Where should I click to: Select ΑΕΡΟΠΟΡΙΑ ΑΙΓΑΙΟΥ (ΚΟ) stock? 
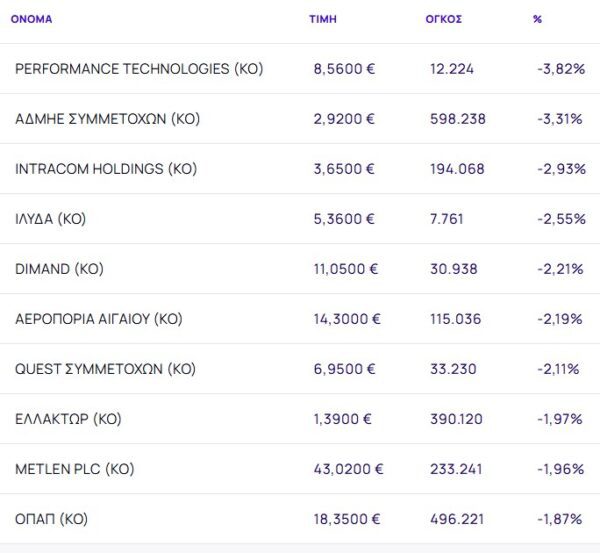[99, 319]
